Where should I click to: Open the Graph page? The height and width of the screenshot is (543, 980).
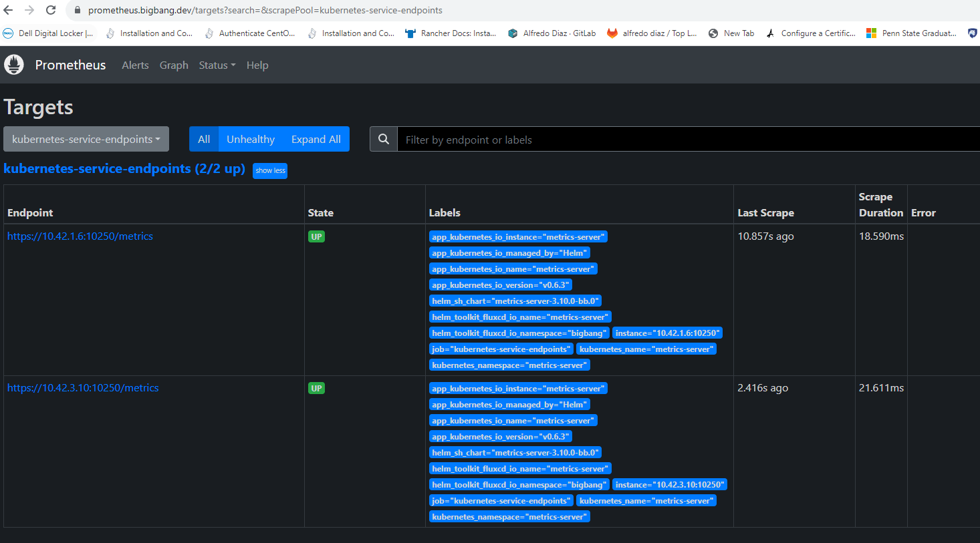click(x=174, y=65)
